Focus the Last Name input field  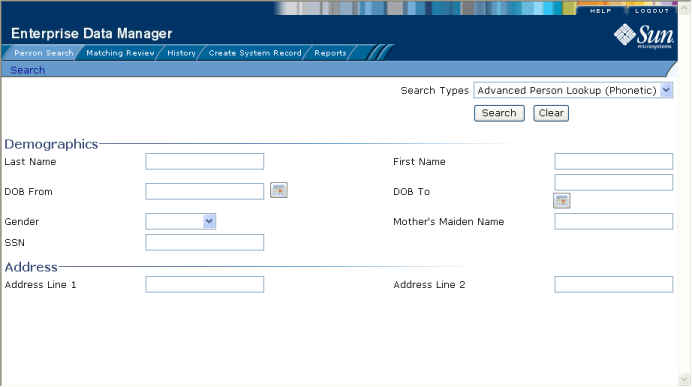(205, 161)
